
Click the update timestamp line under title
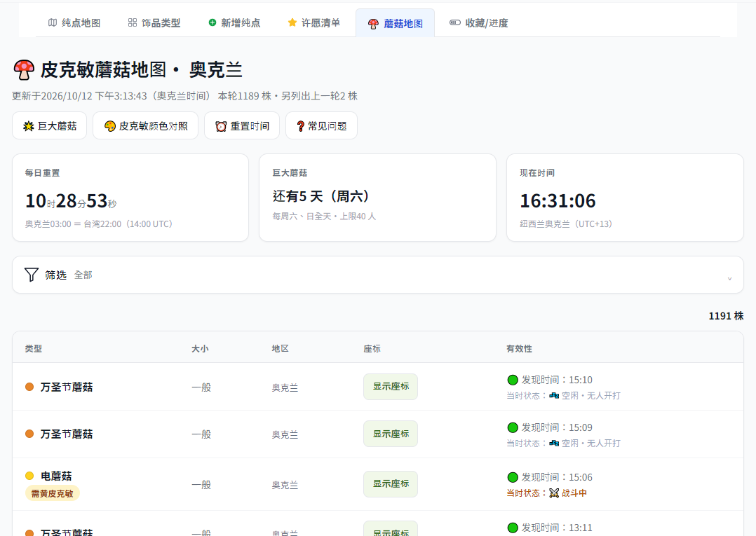tap(184, 96)
